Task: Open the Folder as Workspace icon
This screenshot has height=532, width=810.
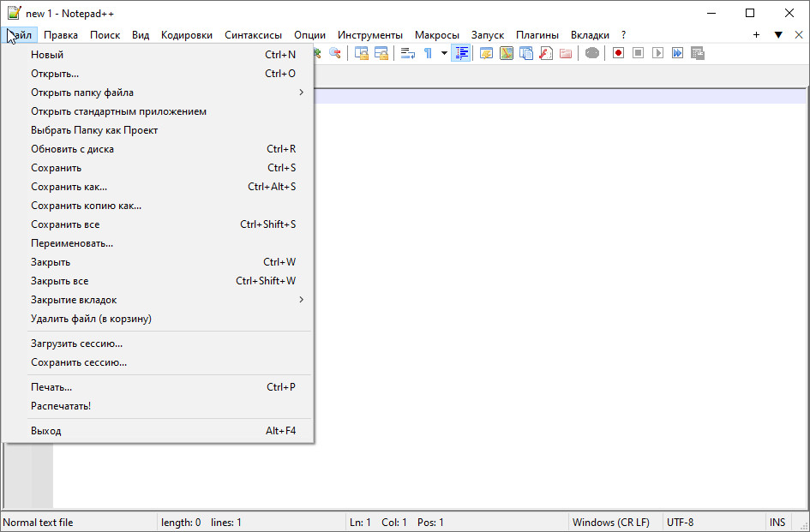Action: [566, 53]
